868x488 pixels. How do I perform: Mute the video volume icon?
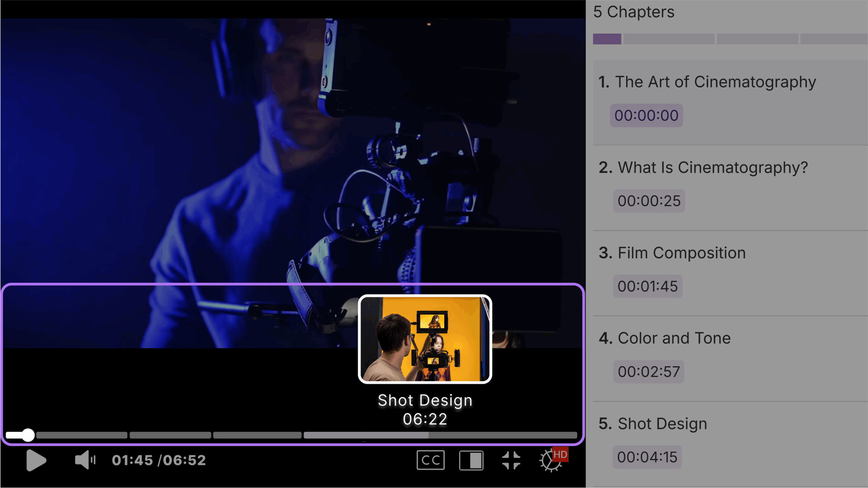point(85,460)
